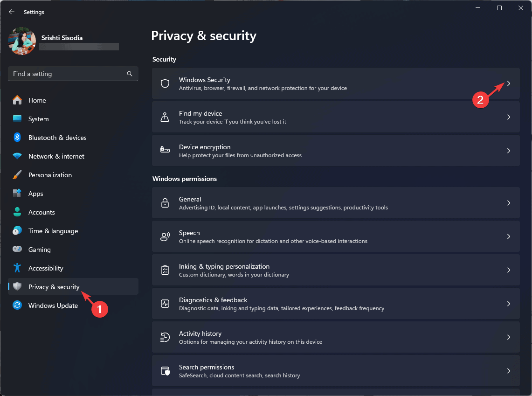This screenshot has width=532, height=396.
Task: Click the General padlock icon
Action: click(165, 203)
